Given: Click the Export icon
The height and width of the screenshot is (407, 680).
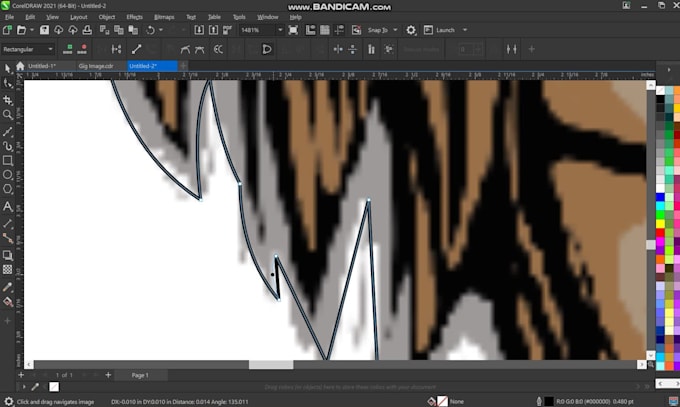Looking at the screenshot, I should [213, 30].
